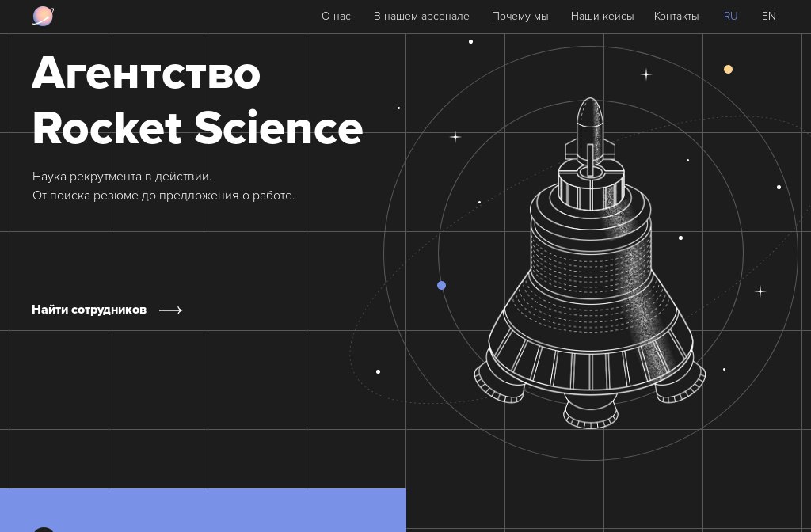811x532 pixels.
Task: Click the "Агентство Rocket Science" heading
Action: [197, 101]
